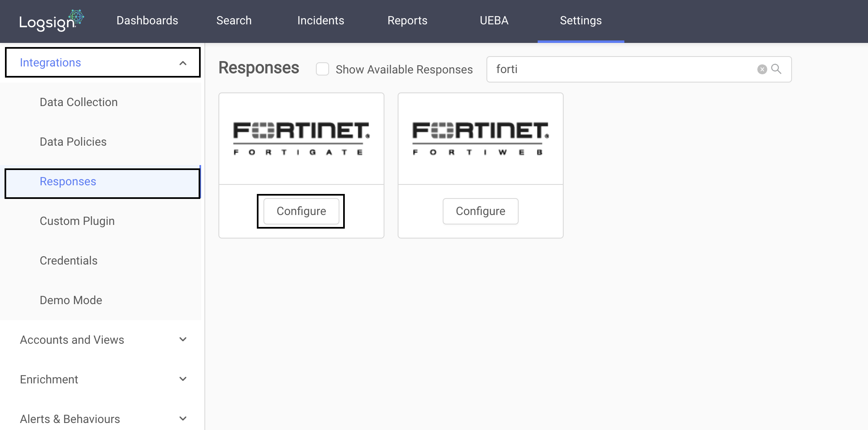868x430 pixels.
Task: Click the Integrations heading label
Action: (x=50, y=63)
